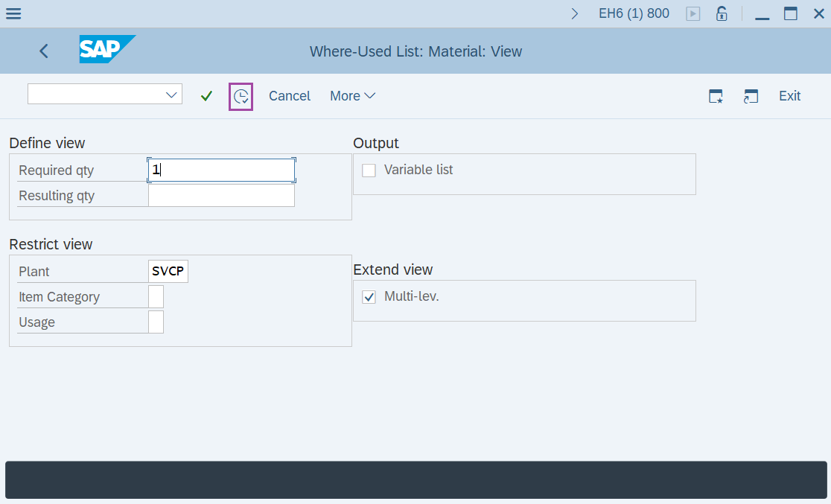Open the command field dropdown
The height and width of the screenshot is (504, 831).
(173, 94)
